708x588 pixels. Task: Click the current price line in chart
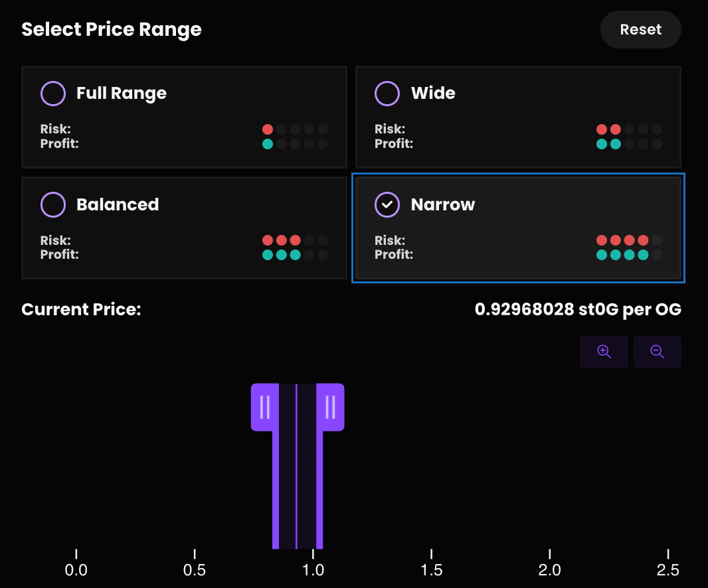(296, 478)
